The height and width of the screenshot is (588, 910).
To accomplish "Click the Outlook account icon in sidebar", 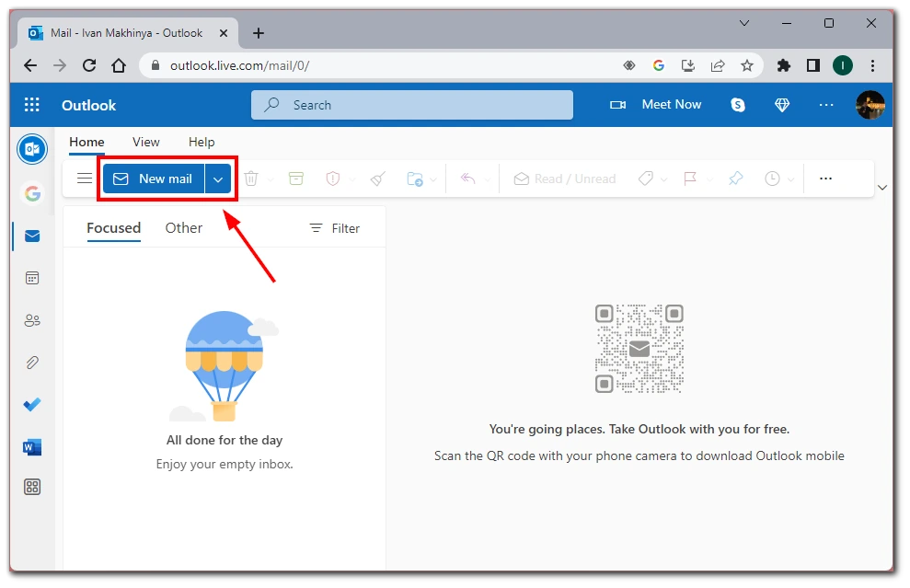I will pyautogui.click(x=32, y=150).
